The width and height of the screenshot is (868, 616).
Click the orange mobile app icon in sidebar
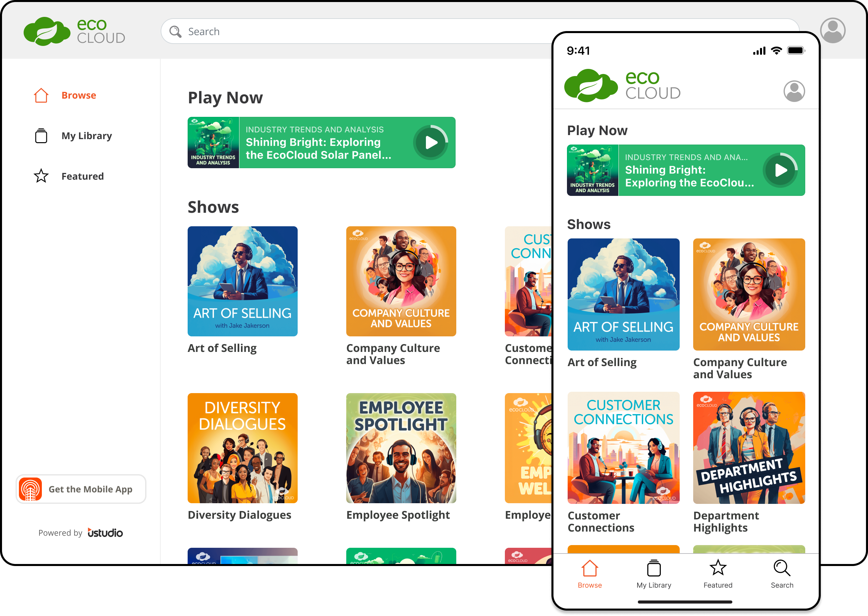[x=30, y=489]
